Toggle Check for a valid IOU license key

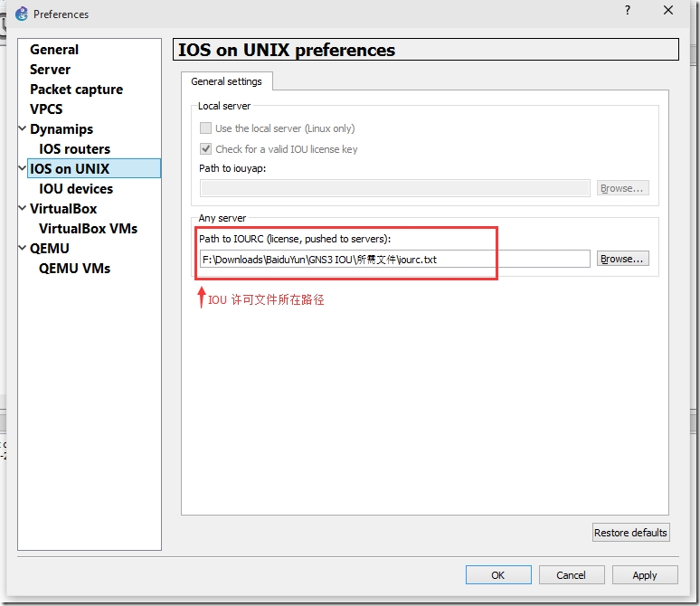205,148
